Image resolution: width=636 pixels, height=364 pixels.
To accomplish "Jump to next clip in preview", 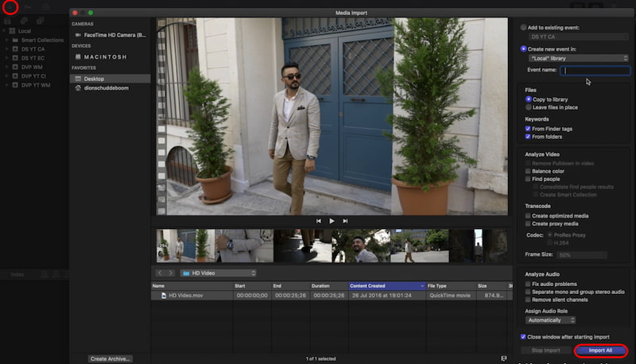I will click(345, 221).
